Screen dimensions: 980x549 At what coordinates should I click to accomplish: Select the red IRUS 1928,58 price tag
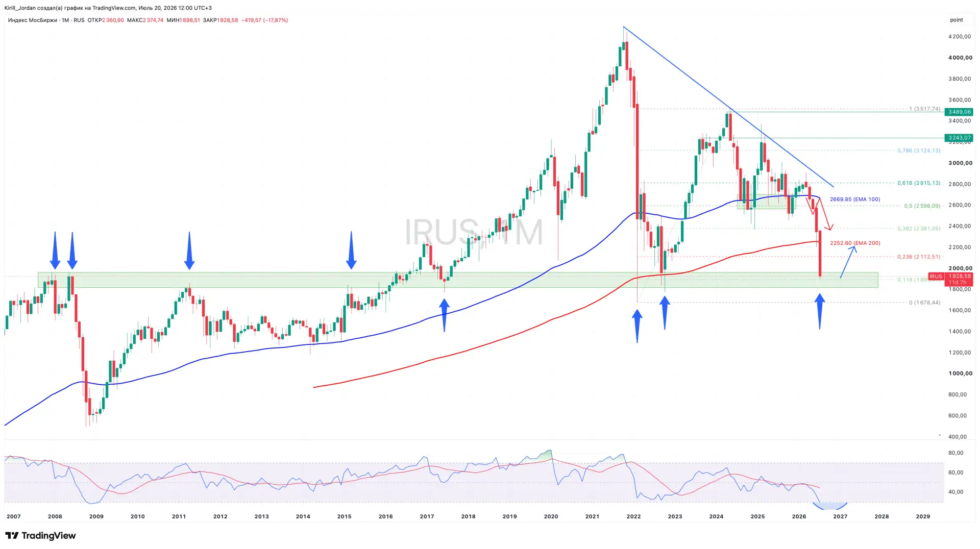[x=951, y=279]
